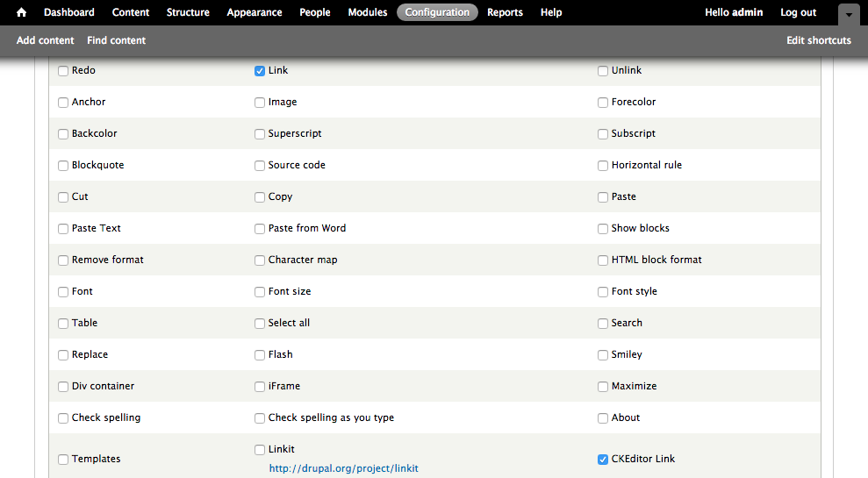Click the home icon in admin toolbar
Viewport: 868px width, 478px height.
point(22,12)
